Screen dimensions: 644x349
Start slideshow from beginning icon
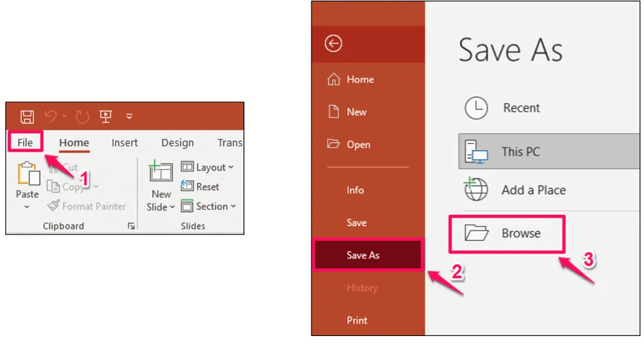106,116
